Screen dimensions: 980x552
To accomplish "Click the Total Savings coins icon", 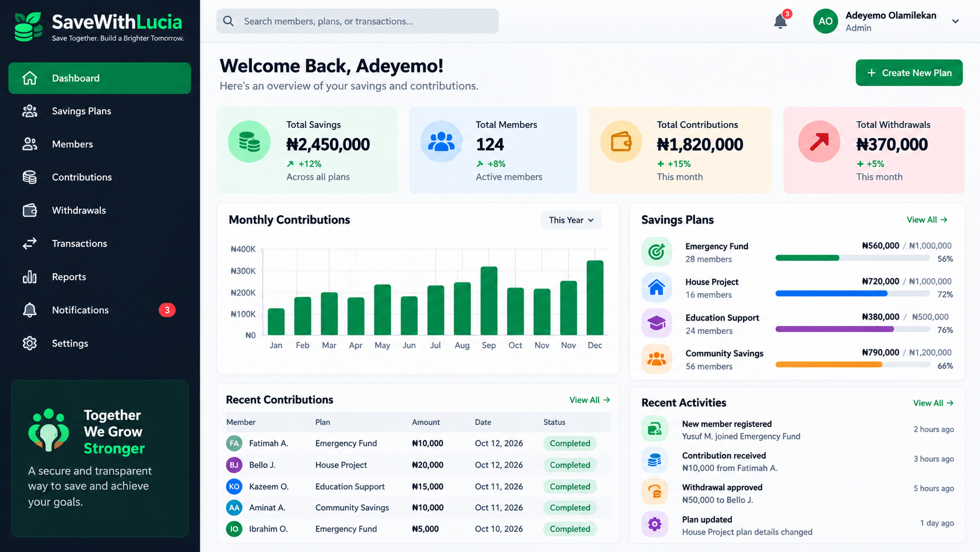I will [x=249, y=141].
